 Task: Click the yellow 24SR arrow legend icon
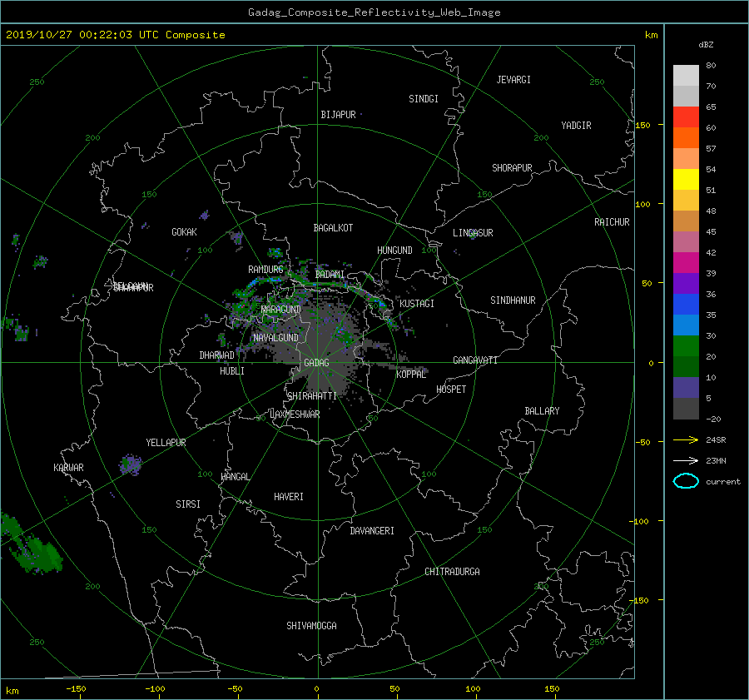(686, 439)
